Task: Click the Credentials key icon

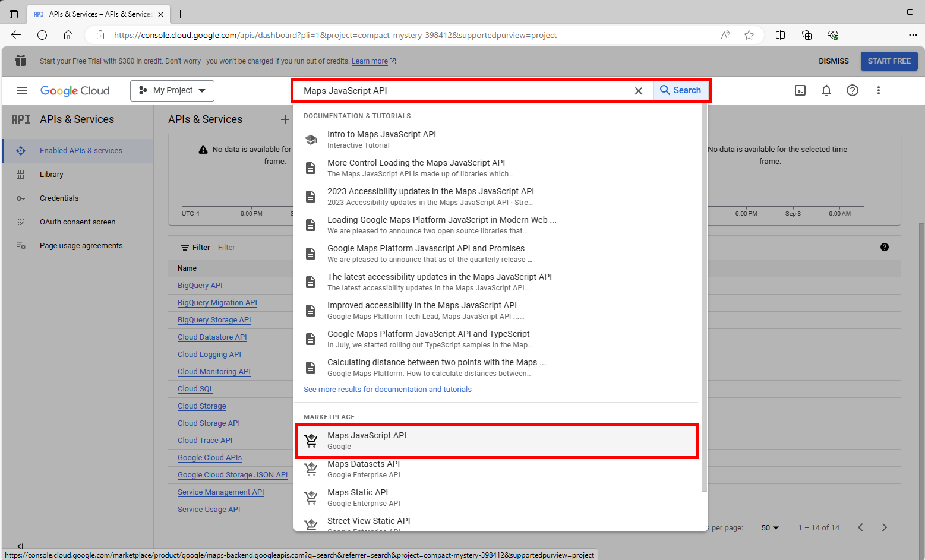Action: (x=21, y=198)
